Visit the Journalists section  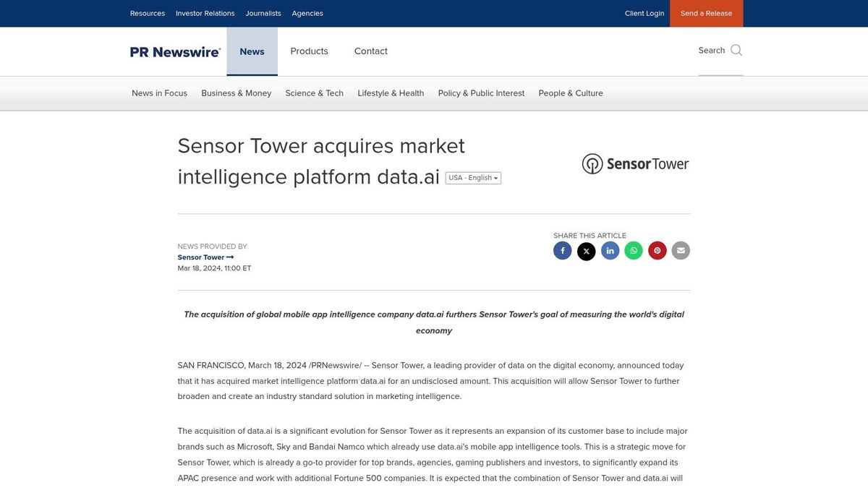pos(263,13)
